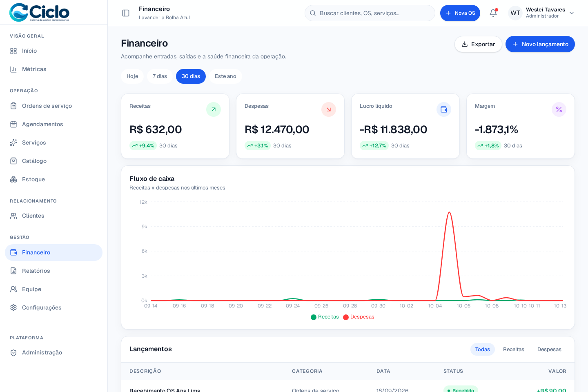This screenshot has height=392, width=588.
Task: Click the Financeiro wallet icon in sidebar
Action: pyautogui.click(x=13, y=253)
